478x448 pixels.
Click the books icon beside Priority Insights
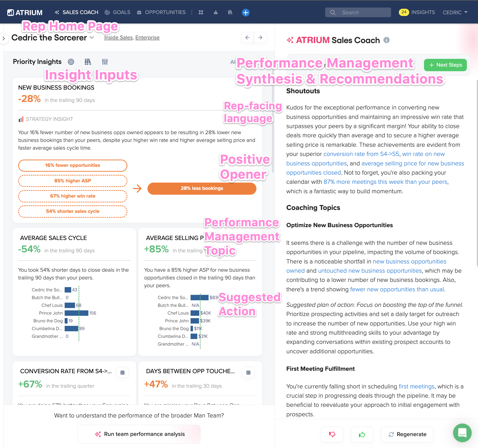(88, 62)
